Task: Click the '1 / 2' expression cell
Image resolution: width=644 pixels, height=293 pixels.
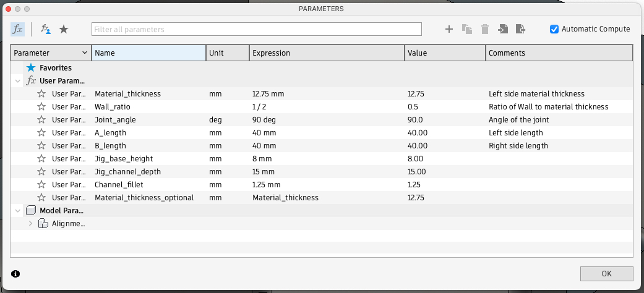Action: tap(327, 107)
